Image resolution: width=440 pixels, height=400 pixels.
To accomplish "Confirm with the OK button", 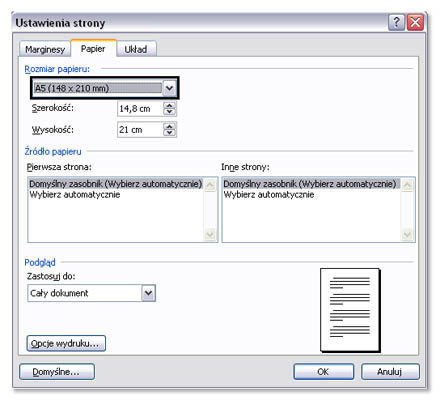I will point(323,372).
